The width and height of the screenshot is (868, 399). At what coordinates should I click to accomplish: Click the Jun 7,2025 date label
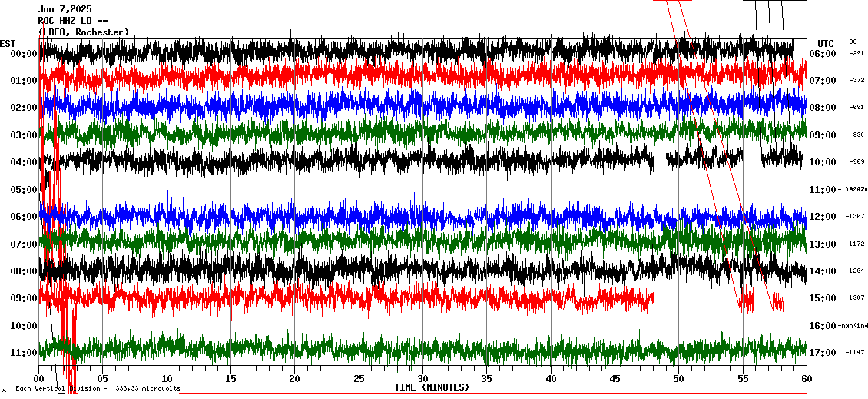click(65, 9)
